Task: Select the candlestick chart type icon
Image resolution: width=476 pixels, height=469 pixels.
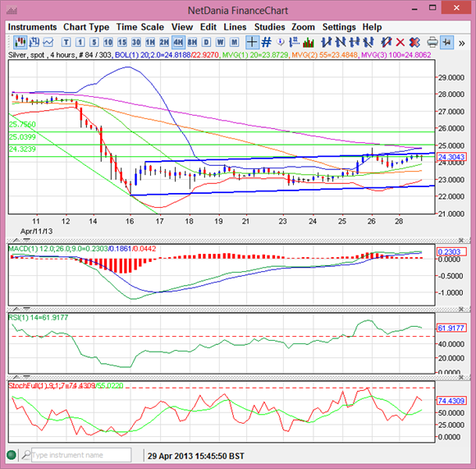Action: (x=20, y=42)
